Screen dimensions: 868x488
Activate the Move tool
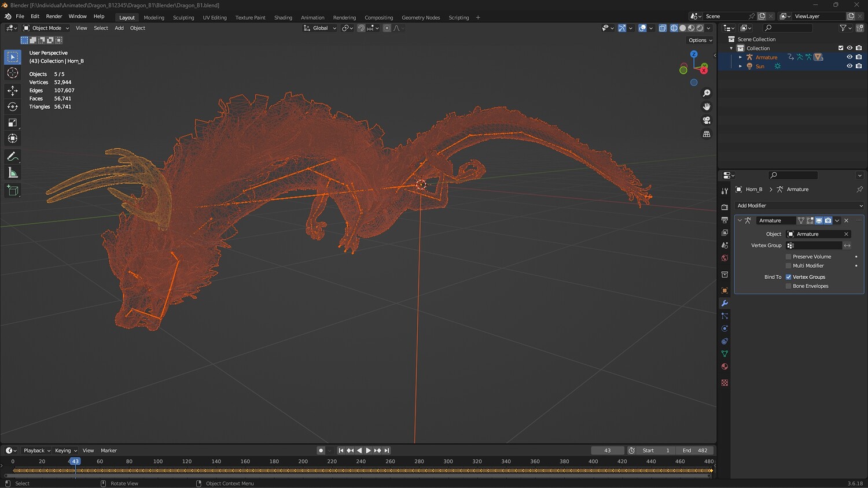point(12,90)
